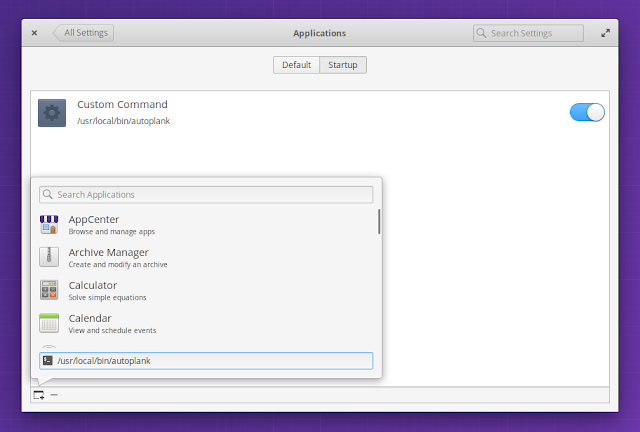640x432 pixels.
Task: Maximize the settings window
Action: tap(605, 33)
